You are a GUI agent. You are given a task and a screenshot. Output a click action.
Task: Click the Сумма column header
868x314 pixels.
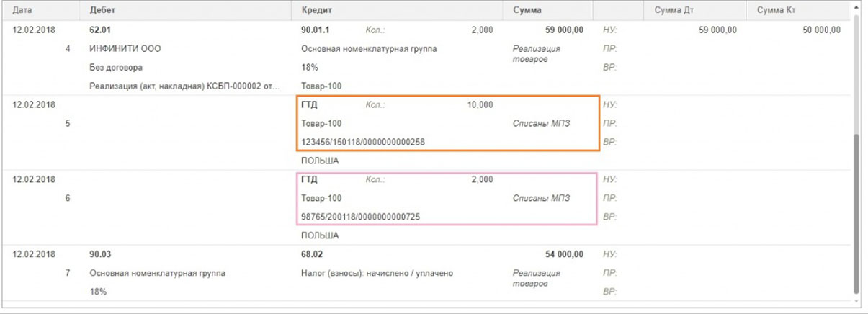click(527, 11)
